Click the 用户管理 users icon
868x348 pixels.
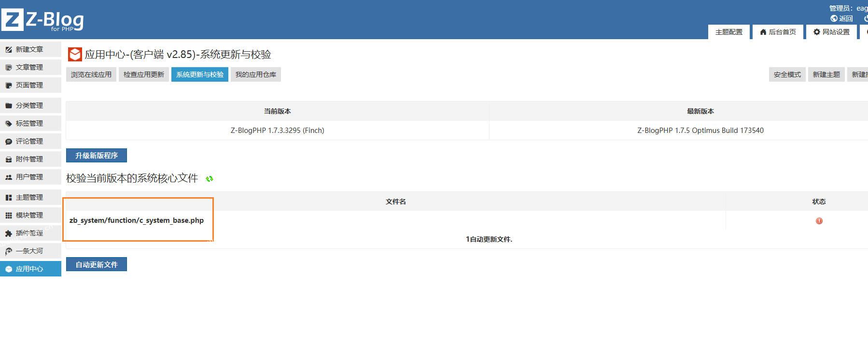[x=9, y=177]
